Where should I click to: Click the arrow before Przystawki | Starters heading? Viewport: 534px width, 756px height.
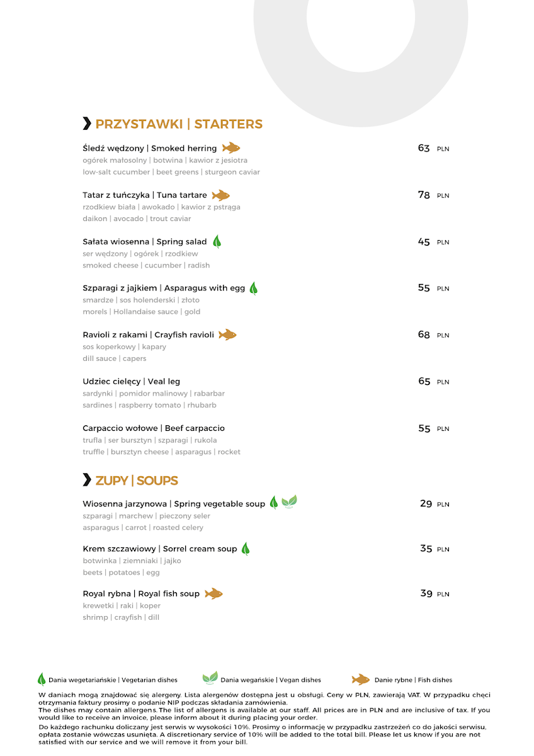point(87,123)
